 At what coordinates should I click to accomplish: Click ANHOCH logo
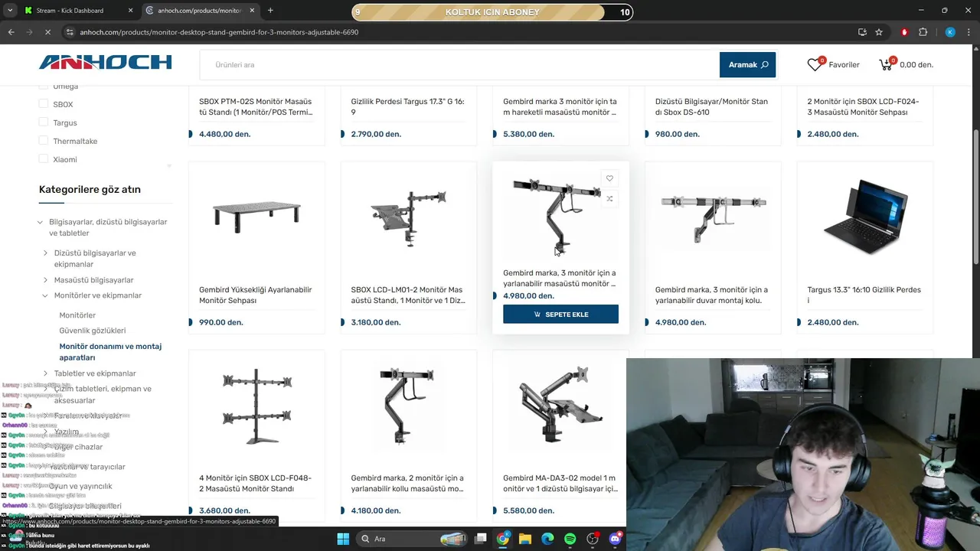tap(105, 63)
